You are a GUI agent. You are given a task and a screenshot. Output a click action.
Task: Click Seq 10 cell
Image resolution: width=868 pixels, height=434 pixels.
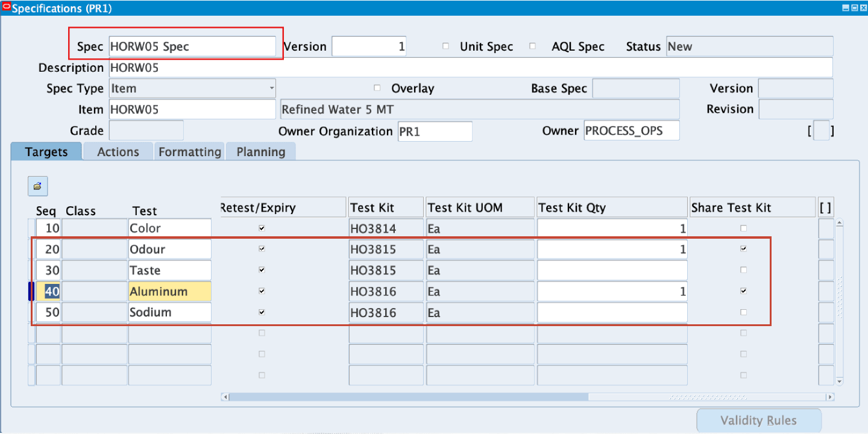48,228
